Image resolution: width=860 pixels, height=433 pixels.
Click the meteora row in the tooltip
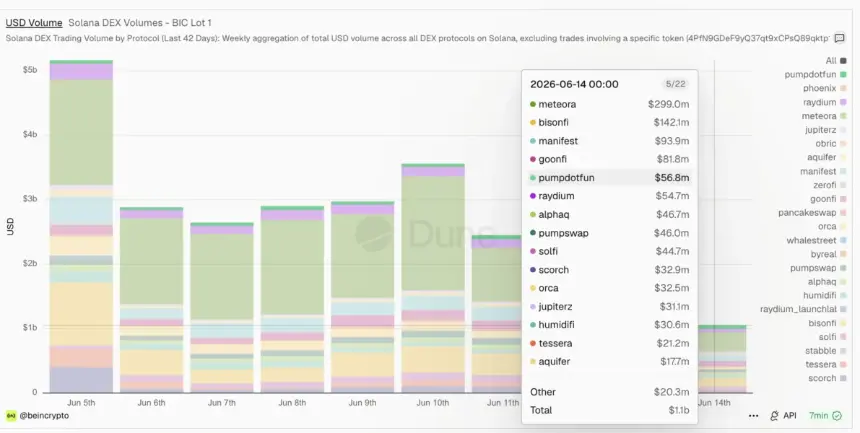point(609,104)
